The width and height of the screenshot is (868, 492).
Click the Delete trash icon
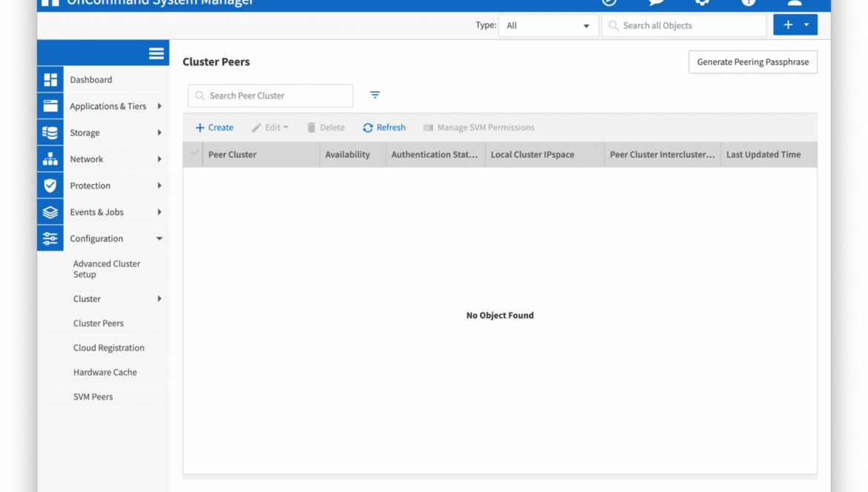pyautogui.click(x=311, y=128)
